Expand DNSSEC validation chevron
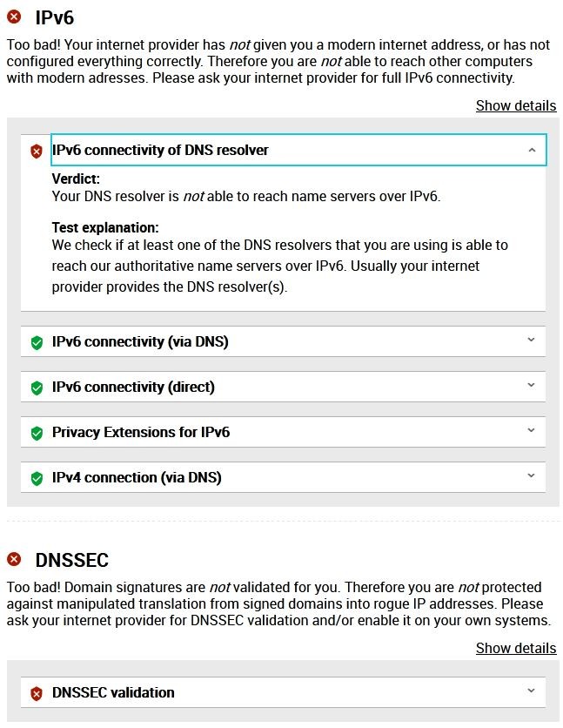Viewport: 563px width, 728px height. (531, 691)
